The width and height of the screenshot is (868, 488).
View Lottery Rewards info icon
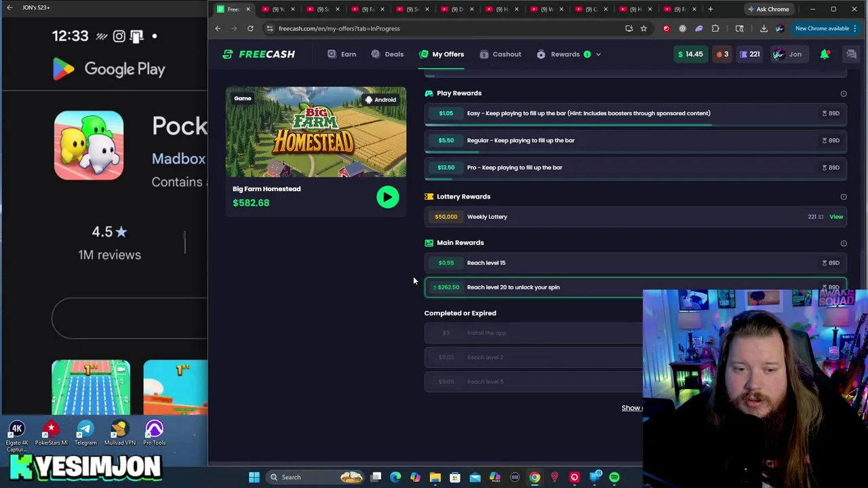(844, 197)
